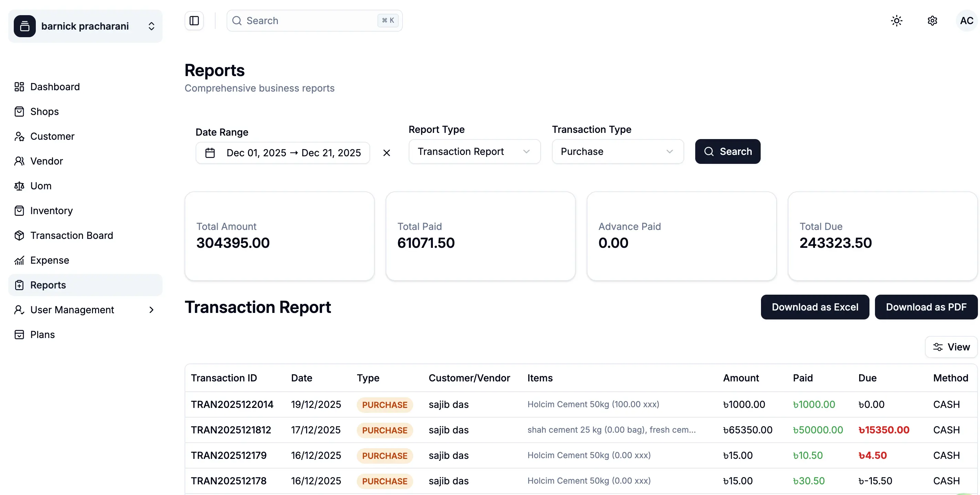The height and width of the screenshot is (495, 980).
Task: Clear date range with X icon
Action: [386, 153]
